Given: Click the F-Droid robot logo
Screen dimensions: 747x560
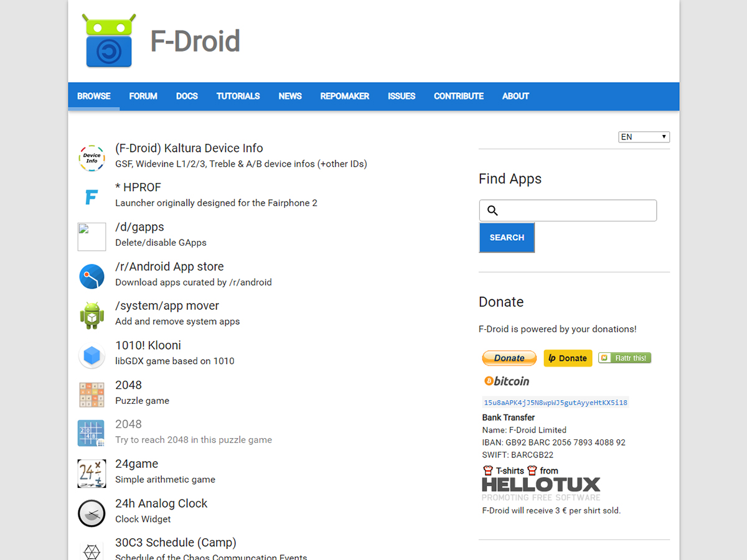Looking at the screenshot, I should (x=109, y=41).
